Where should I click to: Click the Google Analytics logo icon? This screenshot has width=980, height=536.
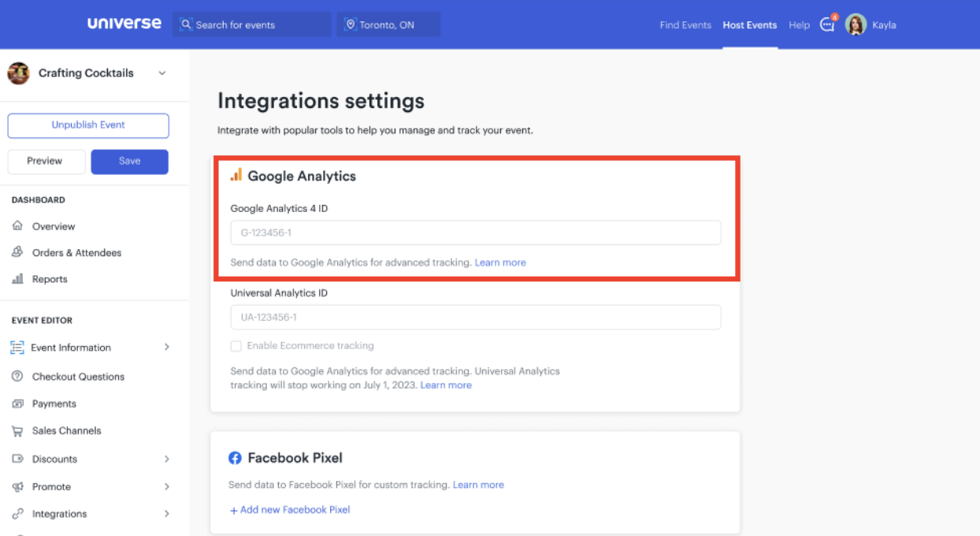click(236, 175)
